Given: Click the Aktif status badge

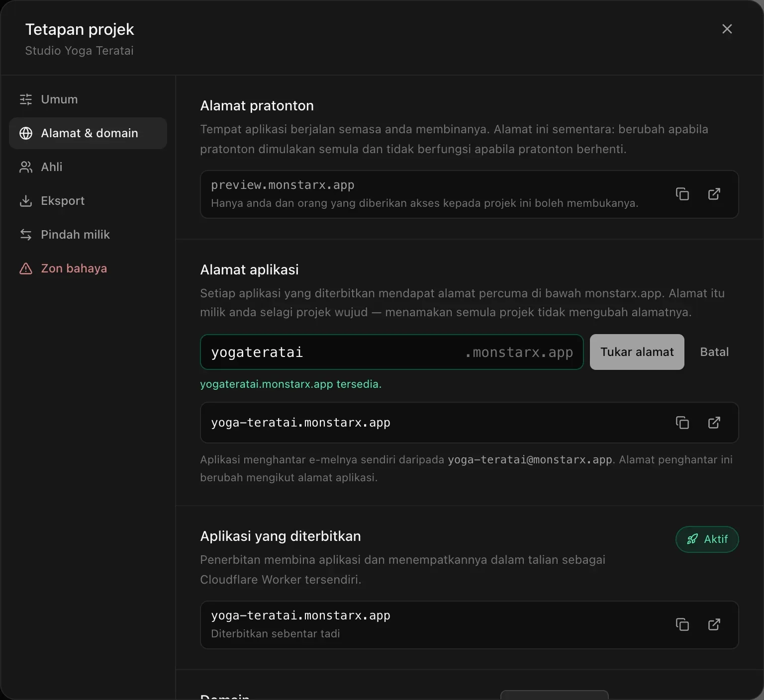Looking at the screenshot, I should [x=707, y=539].
